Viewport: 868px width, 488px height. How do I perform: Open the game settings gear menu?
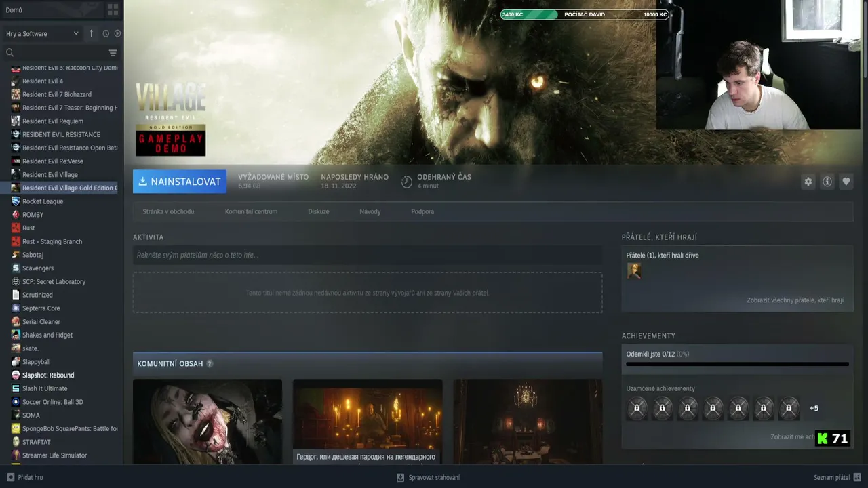(x=808, y=182)
